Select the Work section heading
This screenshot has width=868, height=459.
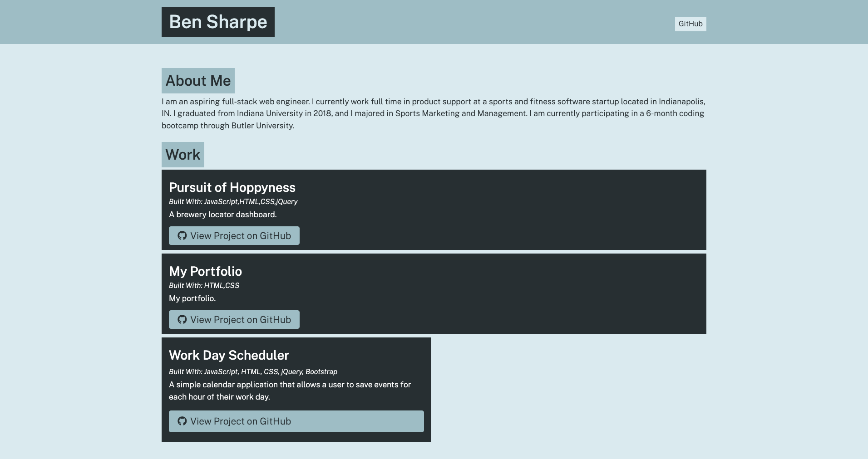tap(182, 154)
